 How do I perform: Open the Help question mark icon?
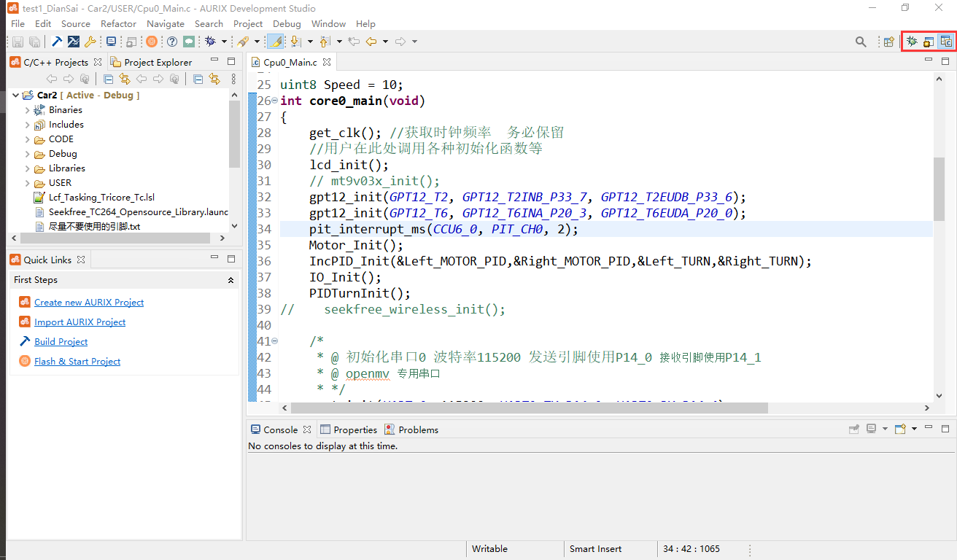click(x=172, y=41)
